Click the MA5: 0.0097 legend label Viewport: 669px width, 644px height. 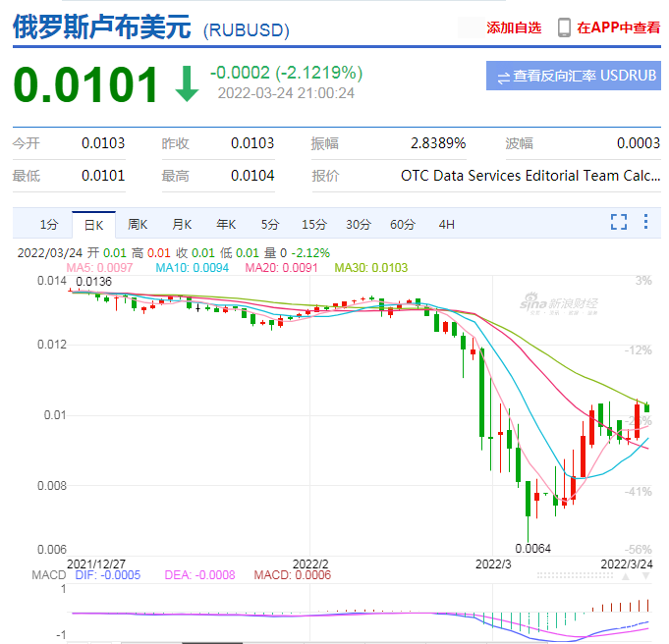(99, 268)
